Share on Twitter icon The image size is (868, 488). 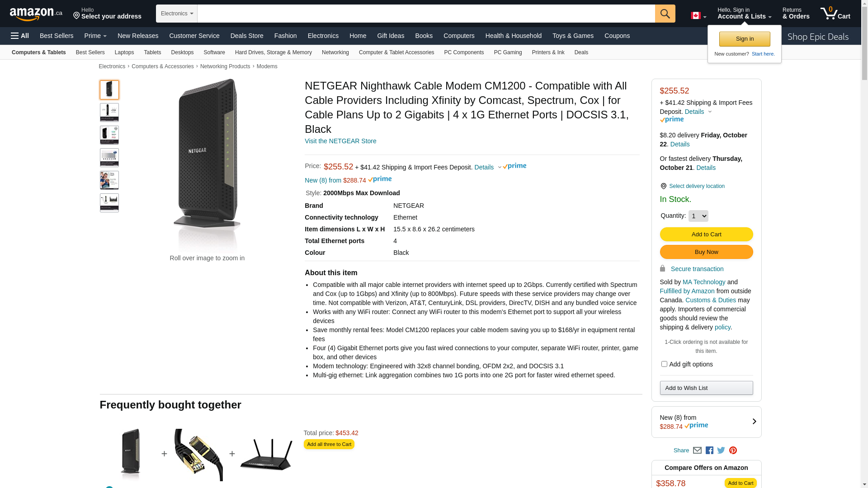click(721, 450)
